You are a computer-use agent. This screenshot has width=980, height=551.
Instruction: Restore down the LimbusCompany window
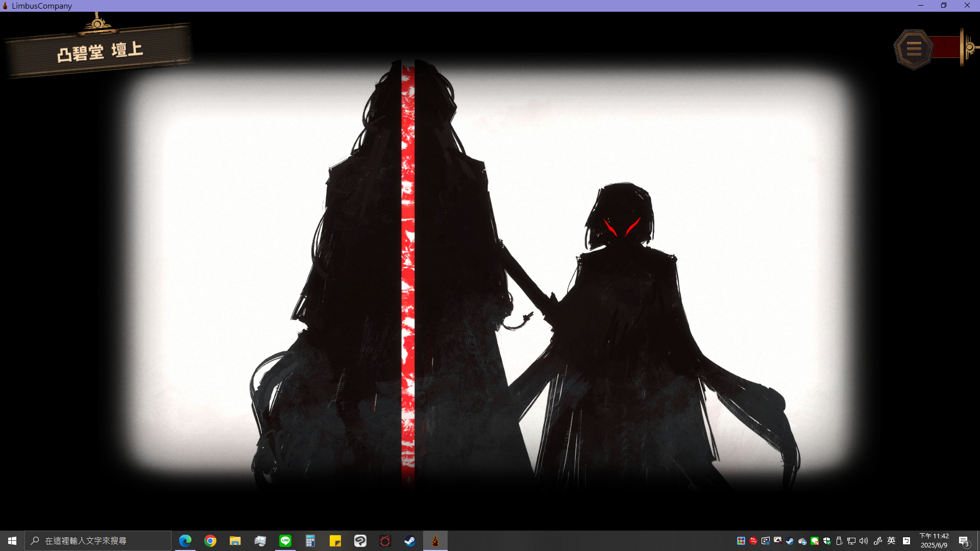(944, 6)
